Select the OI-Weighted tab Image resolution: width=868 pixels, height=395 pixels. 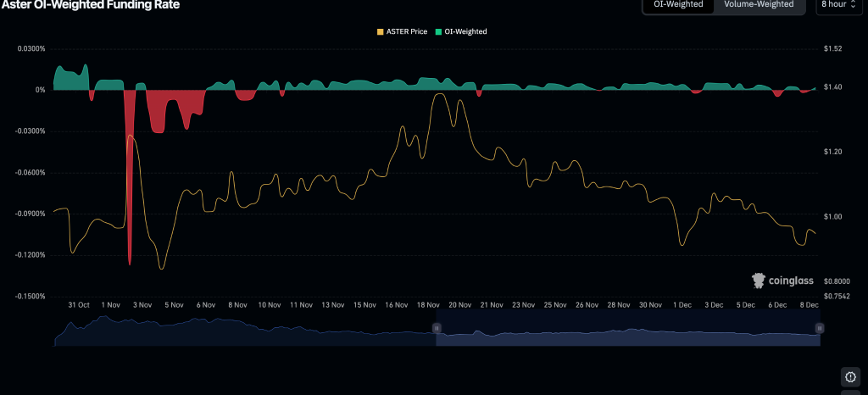point(678,4)
